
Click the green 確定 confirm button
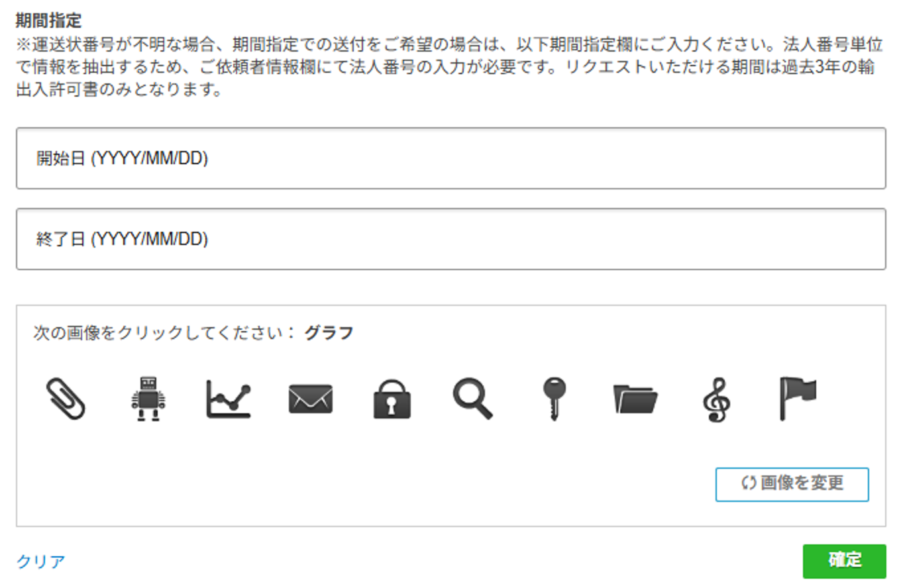point(844,561)
